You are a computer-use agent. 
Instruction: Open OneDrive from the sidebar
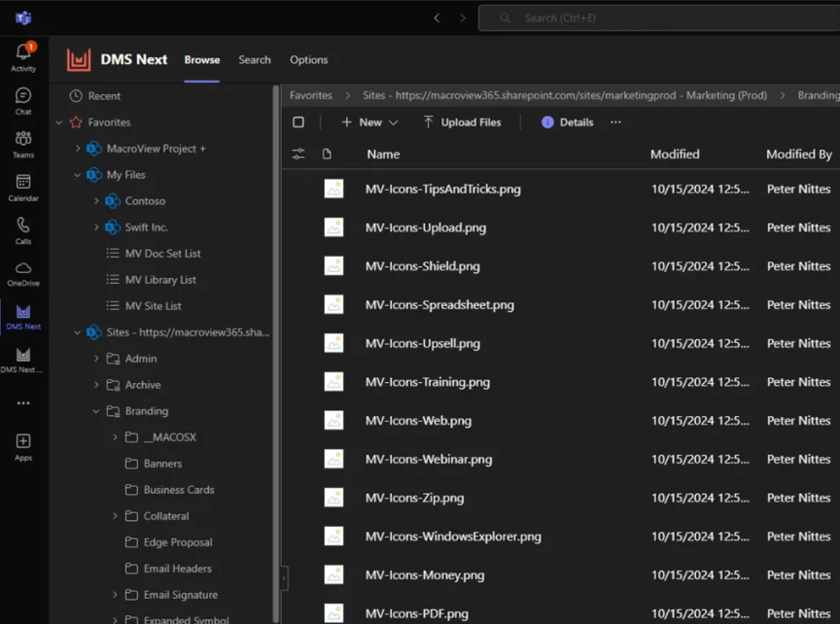pyautogui.click(x=23, y=274)
